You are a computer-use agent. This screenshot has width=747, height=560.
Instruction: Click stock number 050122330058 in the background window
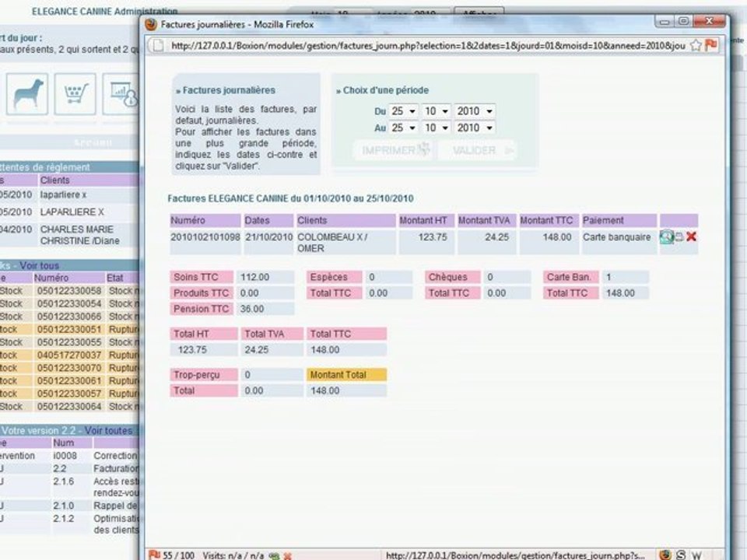coord(69,290)
